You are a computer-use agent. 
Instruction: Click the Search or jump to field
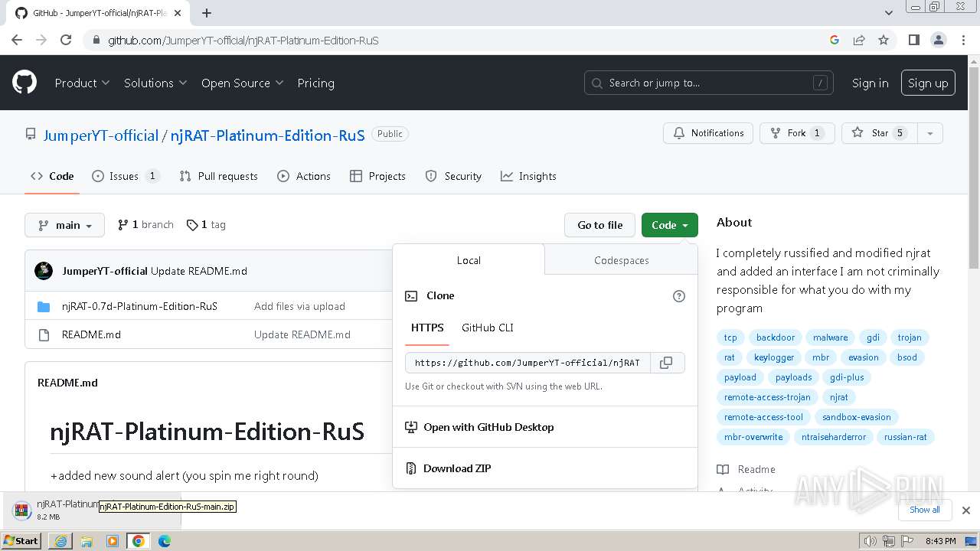click(709, 83)
